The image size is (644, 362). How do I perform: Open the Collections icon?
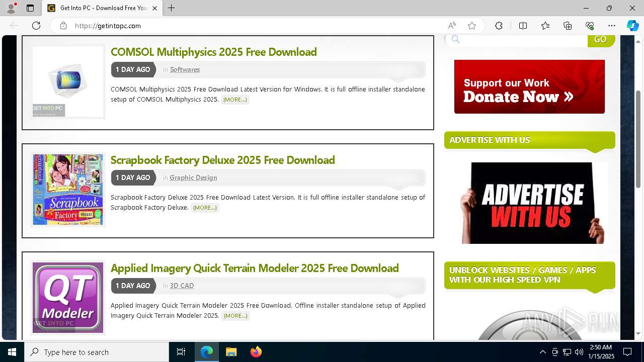coord(568,26)
